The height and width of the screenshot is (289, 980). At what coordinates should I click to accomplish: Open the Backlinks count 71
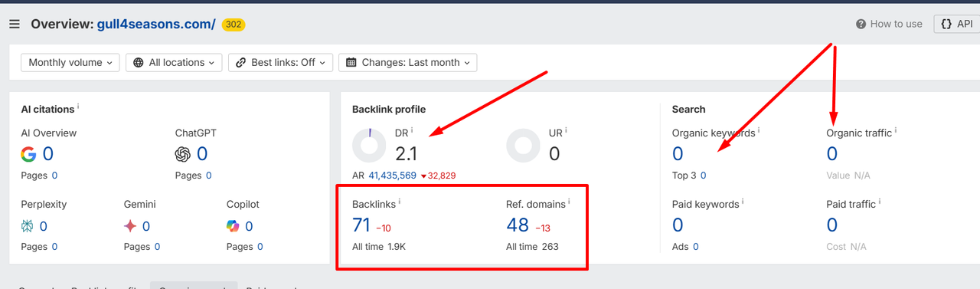click(x=361, y=225)
